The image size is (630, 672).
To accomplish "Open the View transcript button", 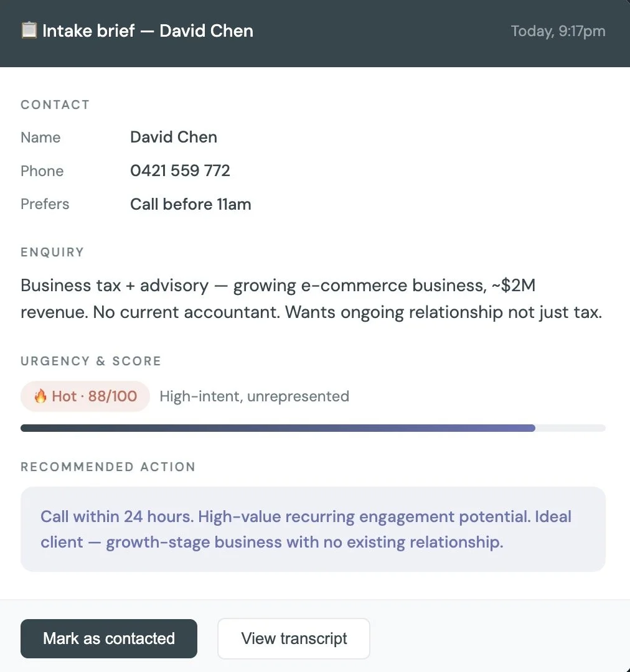I will coord(294,638).
